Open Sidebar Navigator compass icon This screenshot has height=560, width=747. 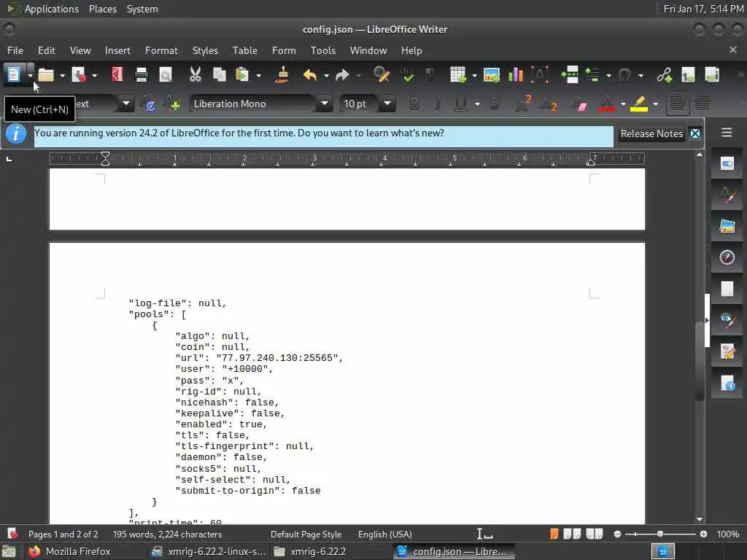tap(727, 257)
